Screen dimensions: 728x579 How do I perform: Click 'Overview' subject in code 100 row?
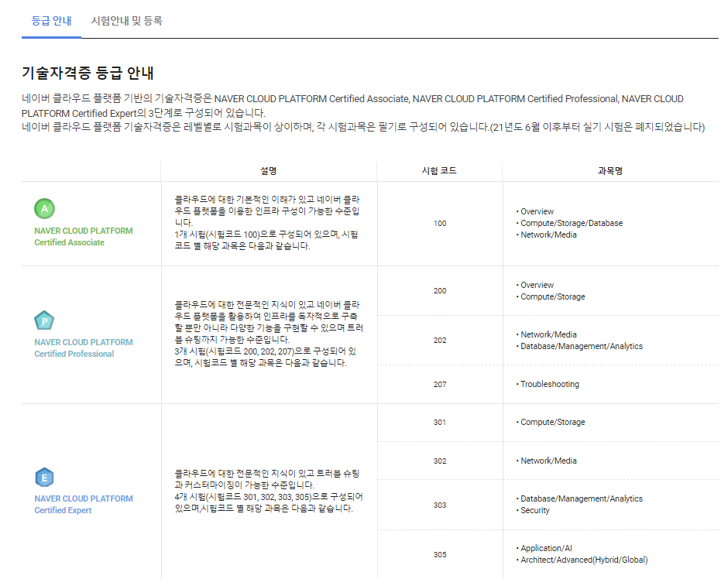pos(537,211)
